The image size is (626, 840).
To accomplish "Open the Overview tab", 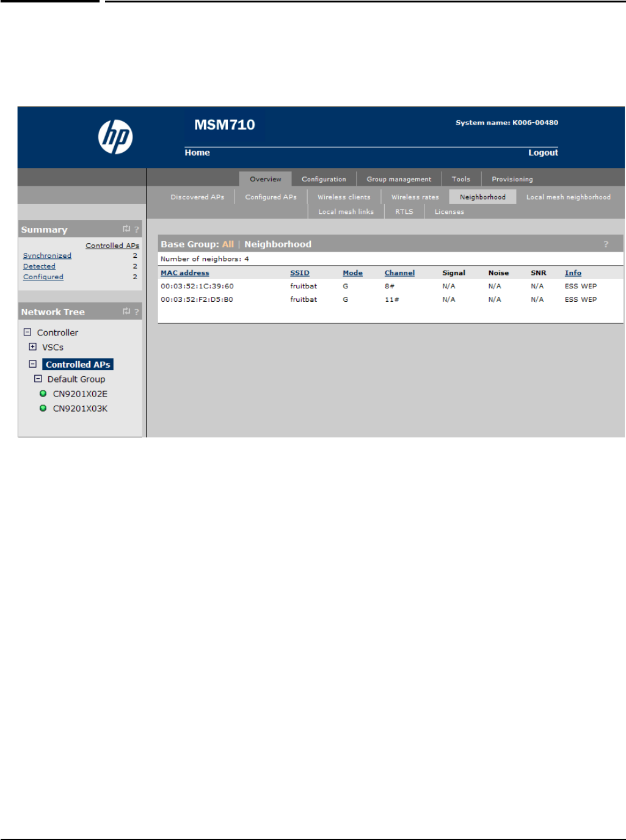I will 266,179.
